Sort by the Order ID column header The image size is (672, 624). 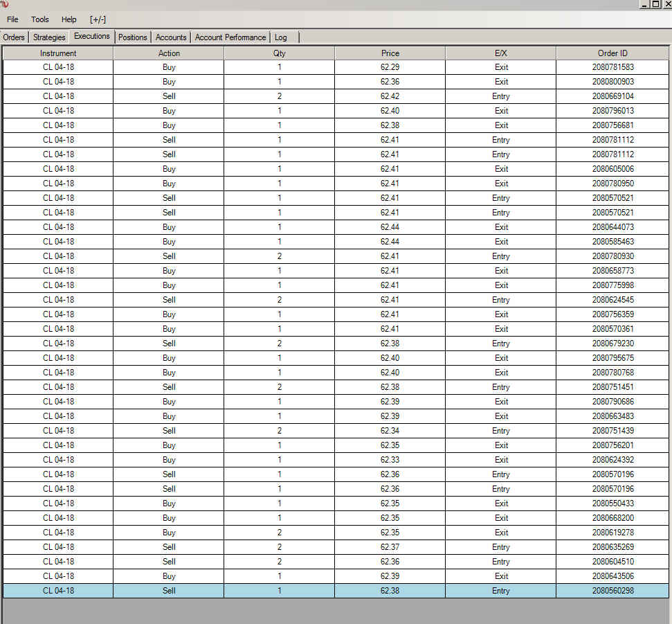612,53
